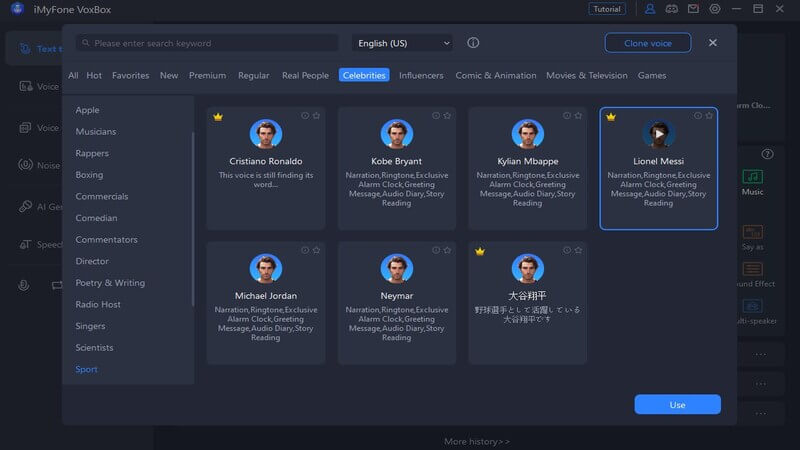Screen dimensions: 800x450
Task: Click the premium crown on Cristiano Ronaldo
Action: tap(218, 117)
